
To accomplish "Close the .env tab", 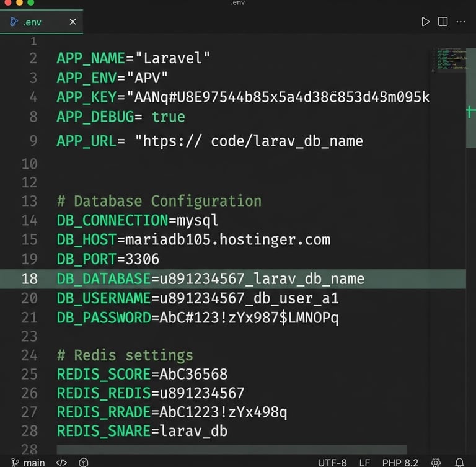I will coord(73,22).
